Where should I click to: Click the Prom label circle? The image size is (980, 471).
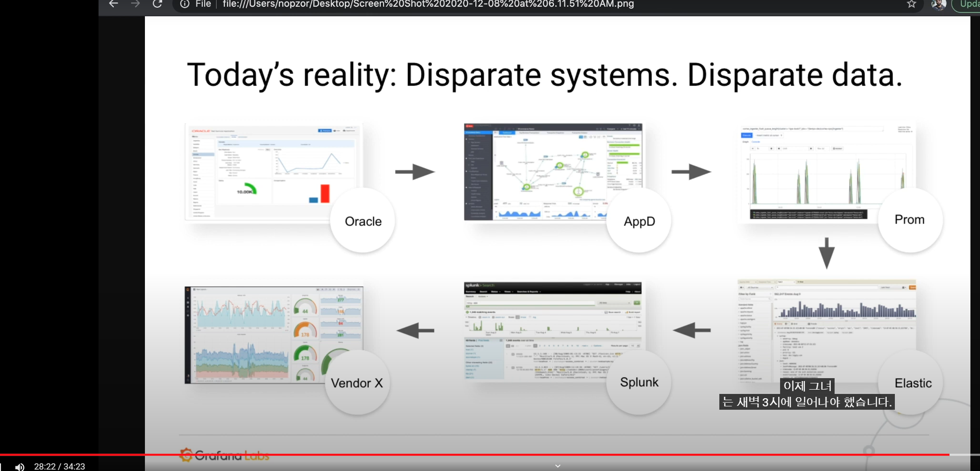tap(910, 220)
